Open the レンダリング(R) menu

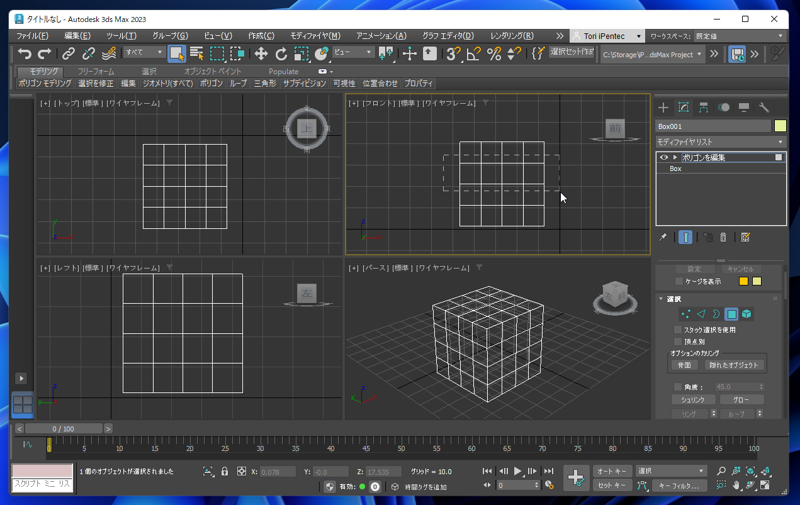pos(512,36)
